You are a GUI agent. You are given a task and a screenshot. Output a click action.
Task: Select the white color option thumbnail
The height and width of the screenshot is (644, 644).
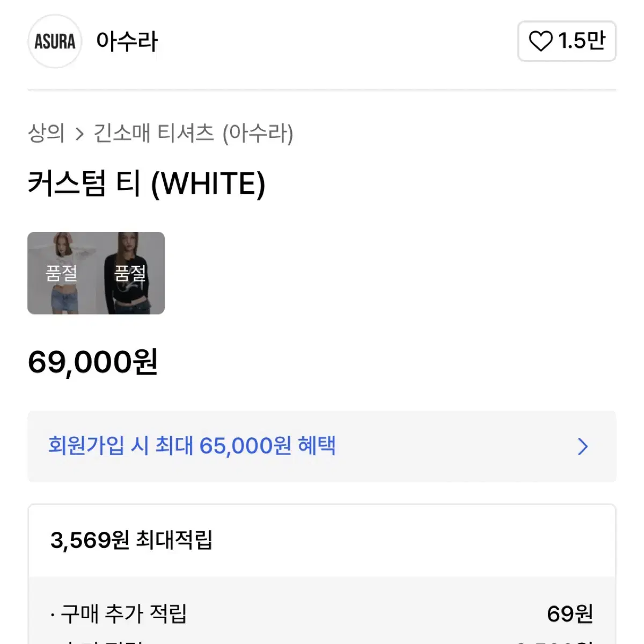pos(62,273)
